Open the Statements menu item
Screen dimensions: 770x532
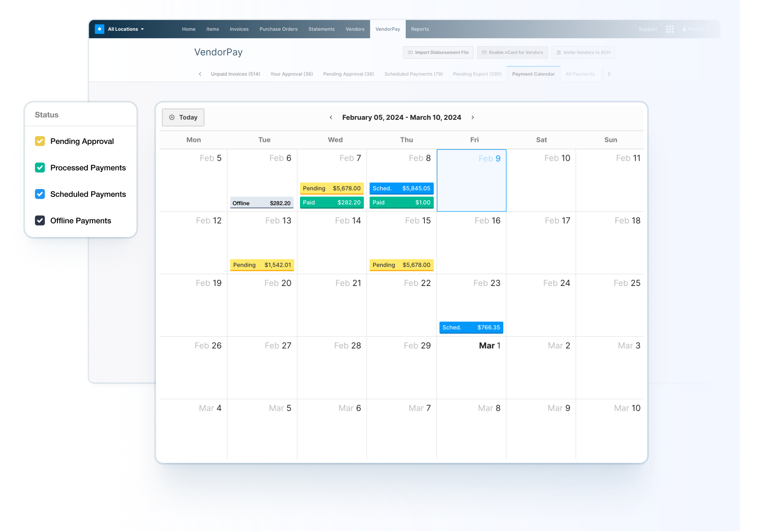[x=322, y=29]
